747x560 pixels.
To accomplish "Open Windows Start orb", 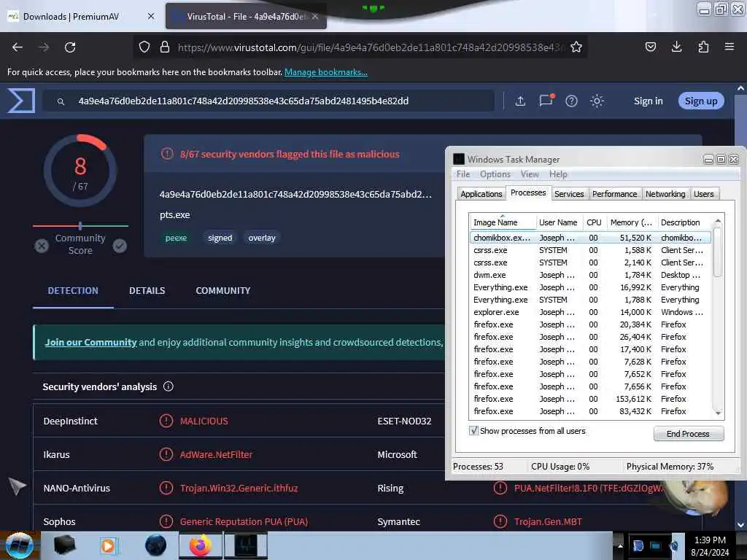I will coord(19,545).
